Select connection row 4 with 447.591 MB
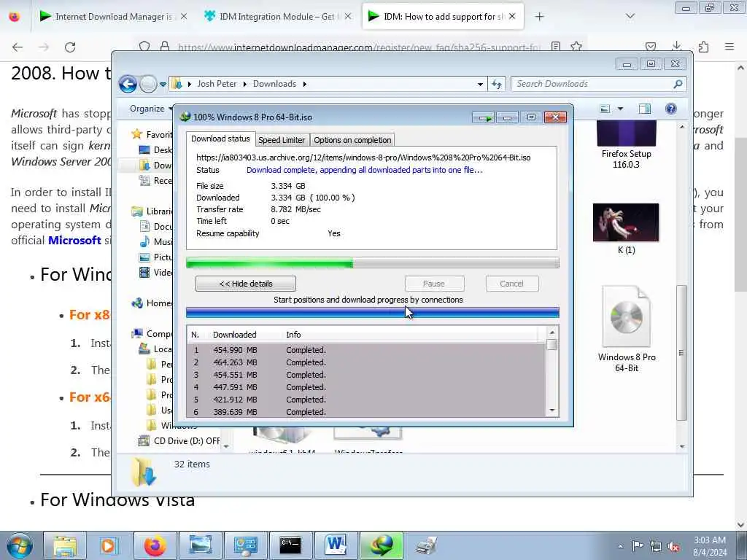747x560 pixels. [x=367, y=387]
